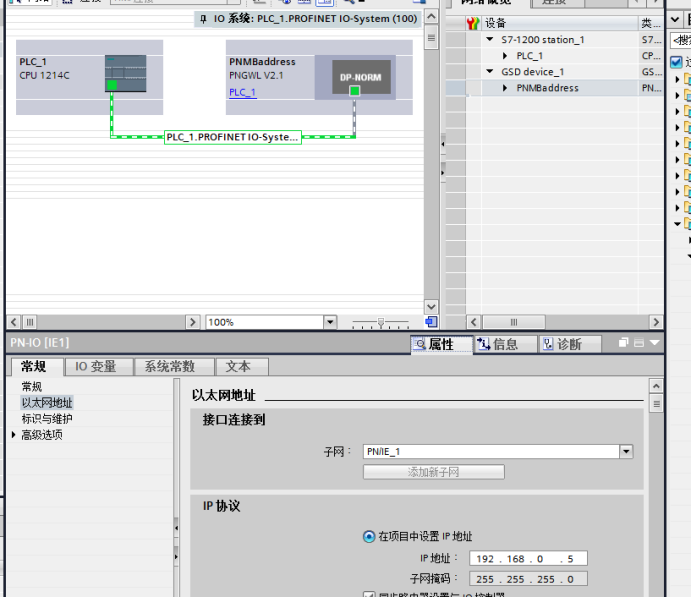The image size is (692, 598).
Task: Adjust the zoom slider handle
Action: click(x=381, y=323)
